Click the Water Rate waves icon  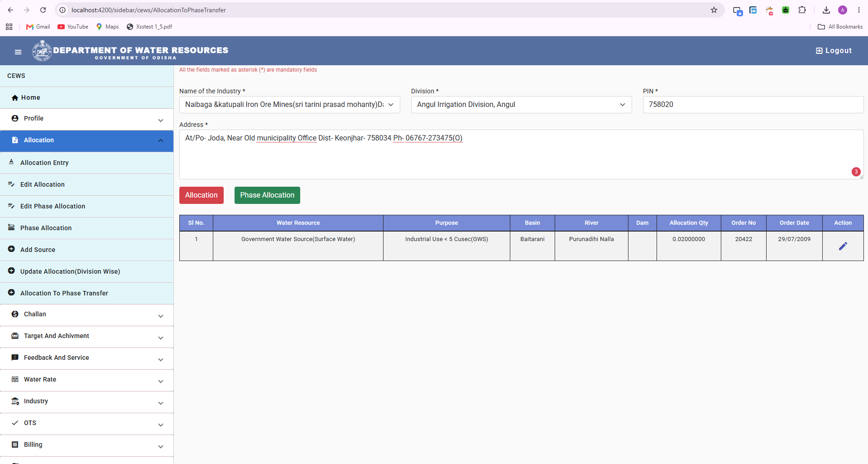pyautogui.click(x=15, y=379)
